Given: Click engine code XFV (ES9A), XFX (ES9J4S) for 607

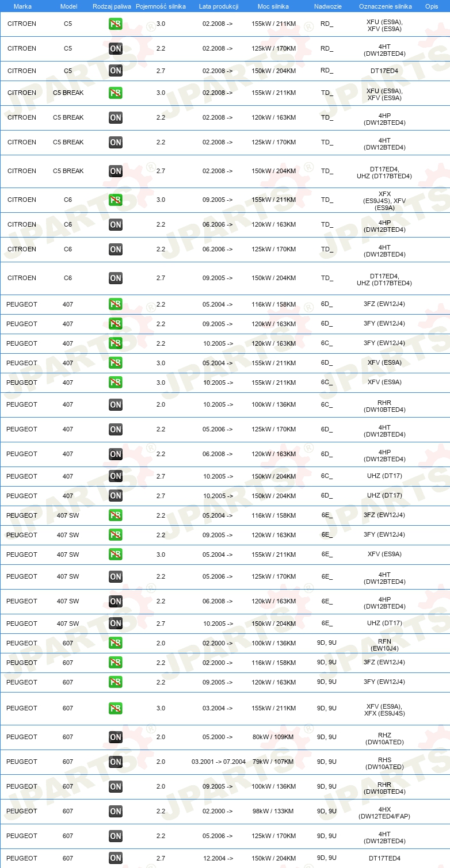Looking at the screenshot, I should [384, 710].
